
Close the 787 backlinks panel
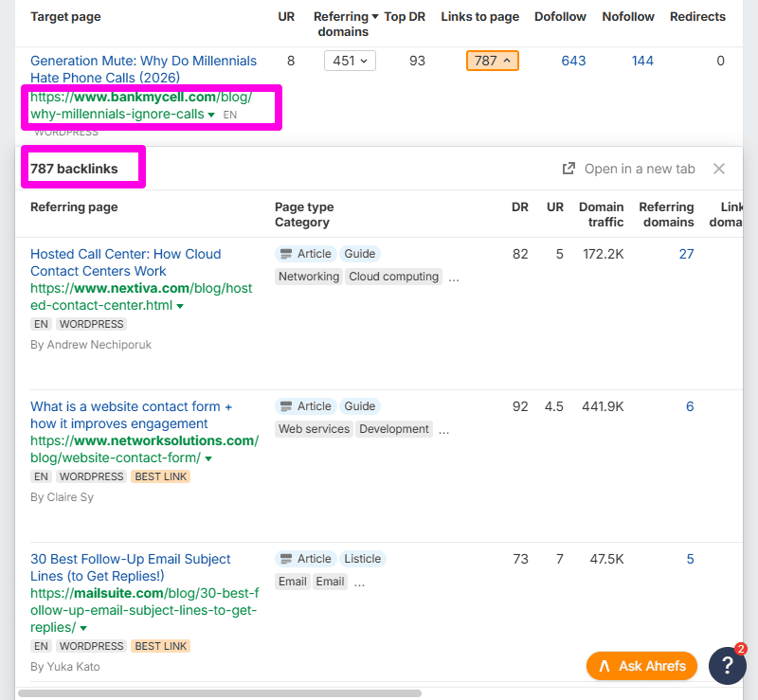pos(719,169)
